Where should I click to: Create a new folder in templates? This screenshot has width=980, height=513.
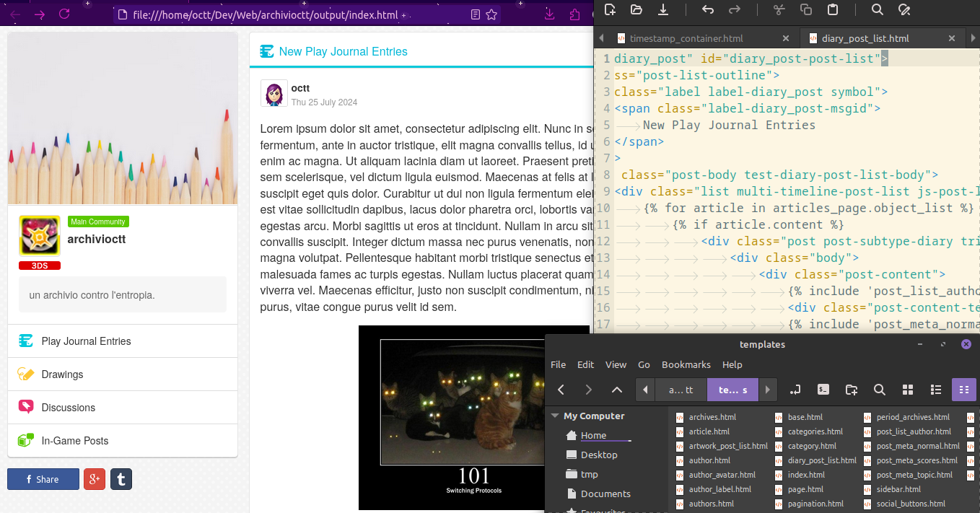coord(852,390)
